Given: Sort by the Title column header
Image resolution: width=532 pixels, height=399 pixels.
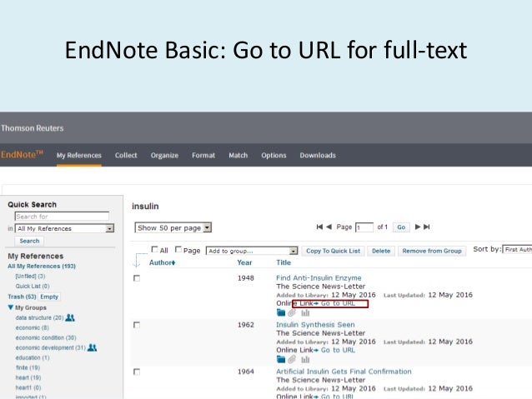Looking at the screenshot, I should click(284, 262).
